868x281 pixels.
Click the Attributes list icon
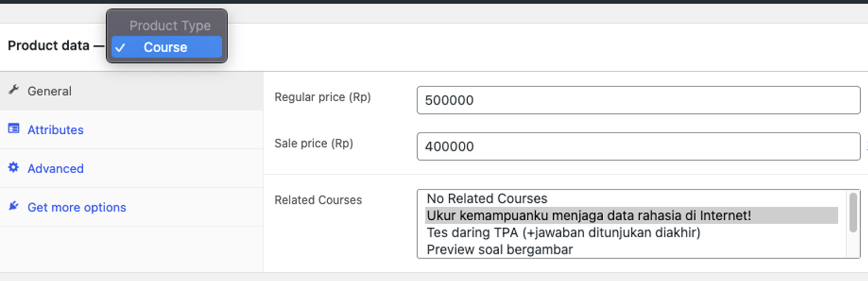click(x=13, y=129)
